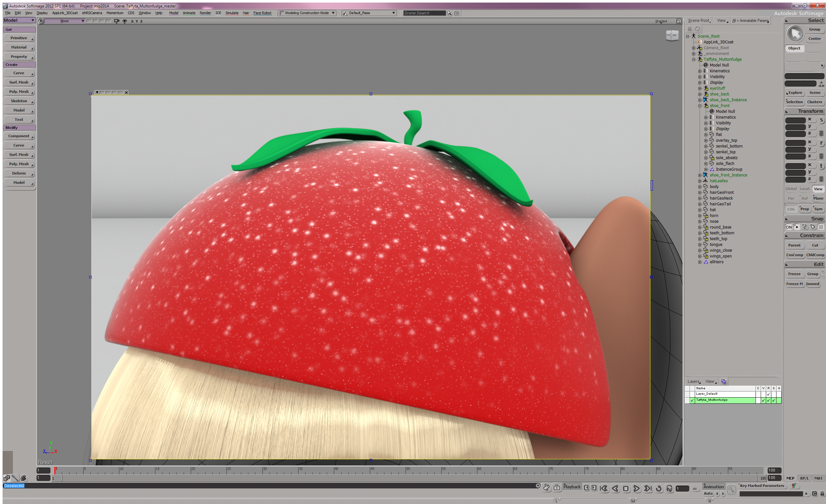
Task: Expand the hatLeafes node
Action: pos(700,181)
